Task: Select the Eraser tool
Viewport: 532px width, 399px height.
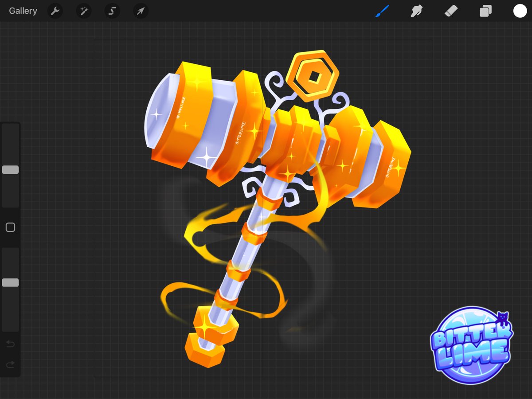Action: (x=451, y=11)
